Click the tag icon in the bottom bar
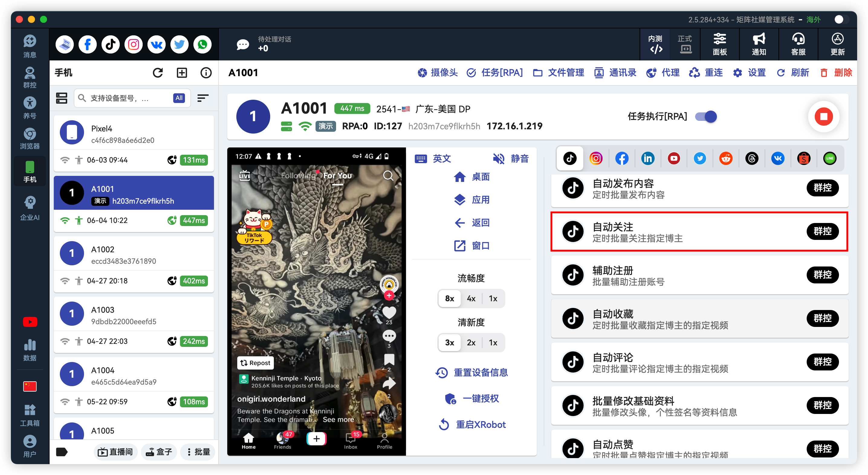The height and width of the screenshot is (475, 868). [62, 452]
